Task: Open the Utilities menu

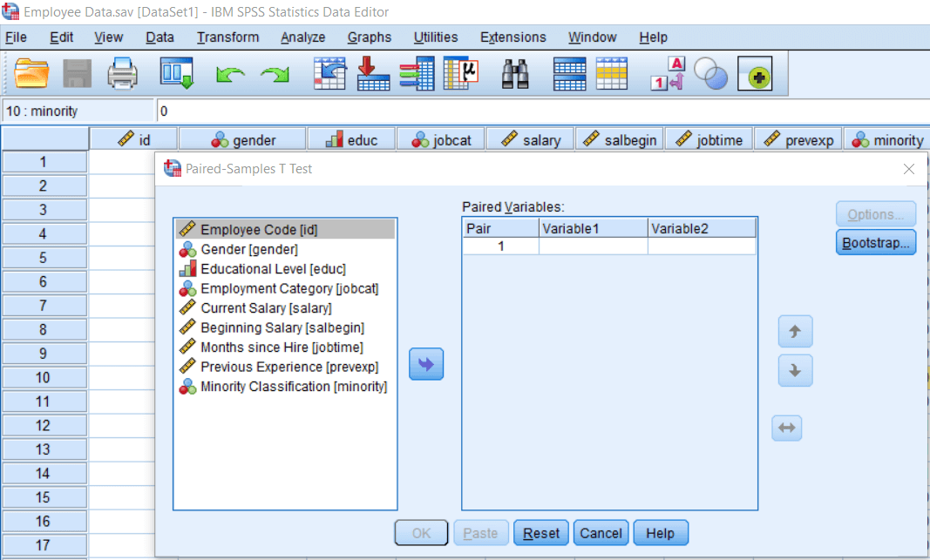Action: pos(436,37)
